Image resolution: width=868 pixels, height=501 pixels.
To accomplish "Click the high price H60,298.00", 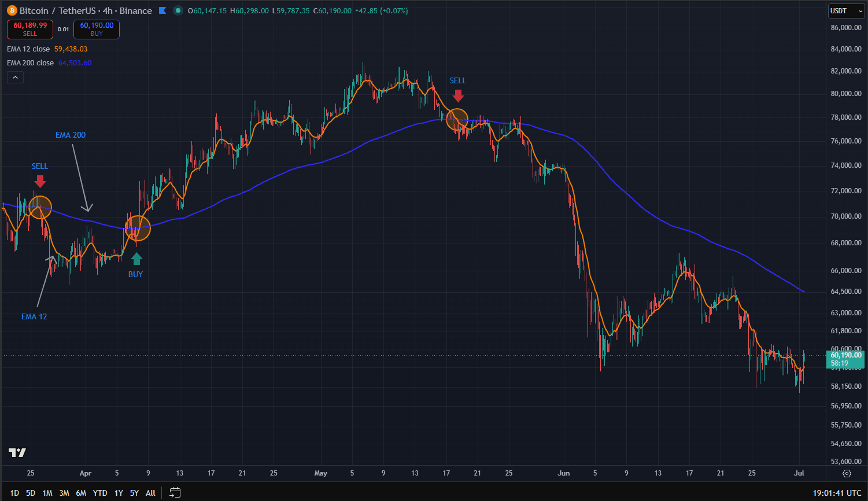I will [x=249, y=11].
